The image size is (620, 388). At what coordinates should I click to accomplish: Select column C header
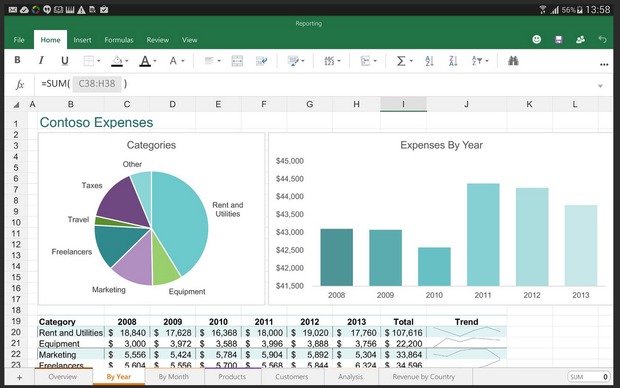127,104
